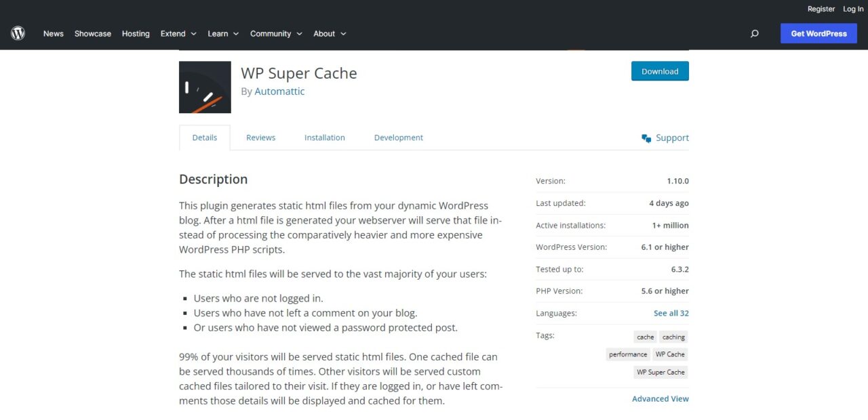Click the Get WordPress button
This screenshot has width=868, height=420.
[818, 33]
